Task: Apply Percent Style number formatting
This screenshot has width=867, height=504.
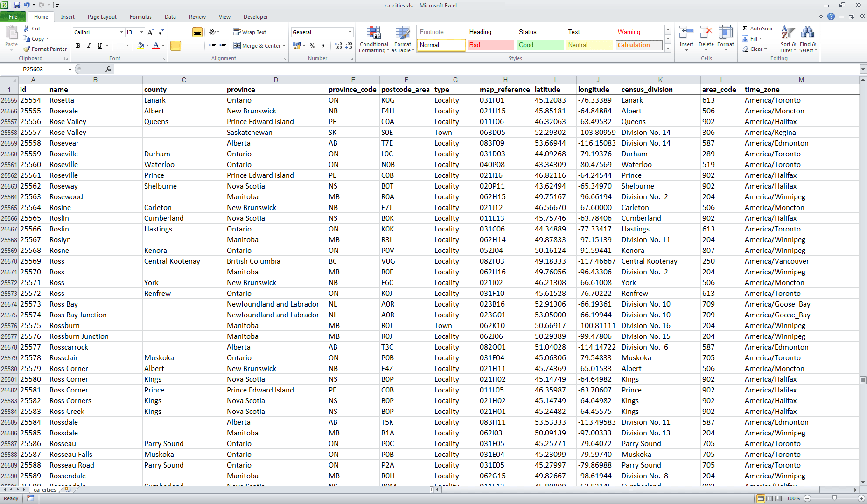Action: point(312,46)
